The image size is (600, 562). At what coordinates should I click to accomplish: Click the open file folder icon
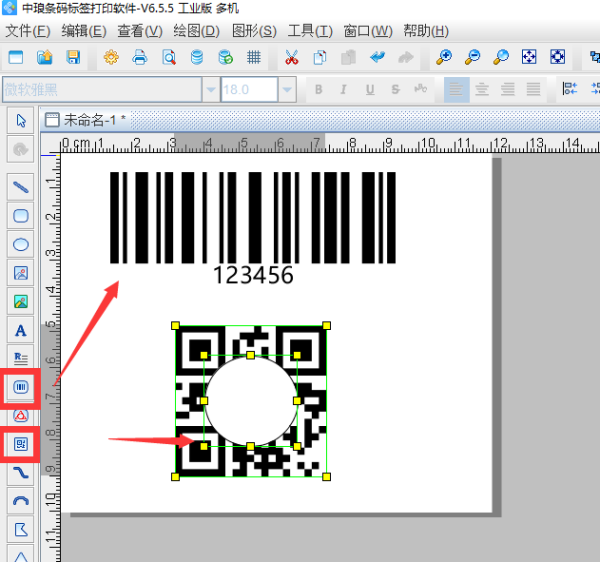45,57
